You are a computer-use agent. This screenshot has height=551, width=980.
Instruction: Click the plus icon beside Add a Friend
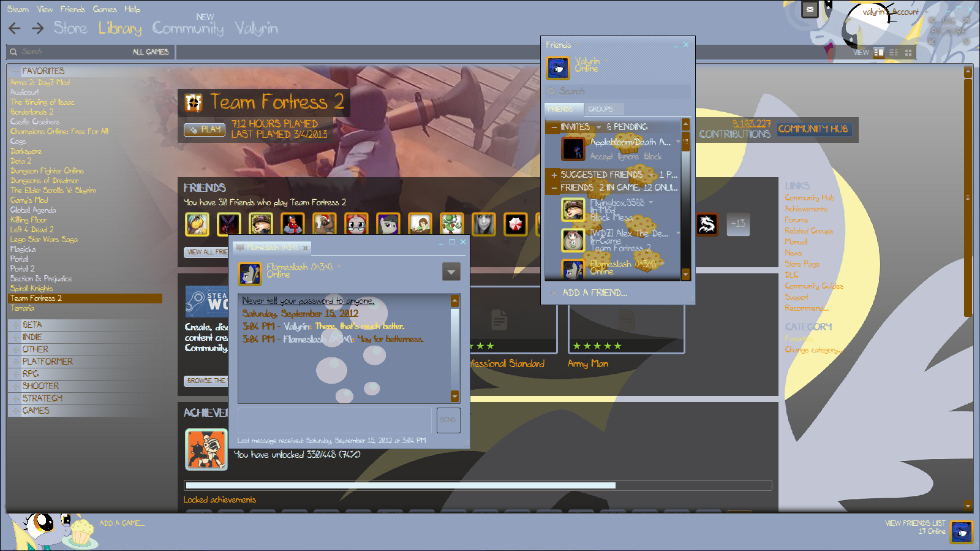pos(554,293)
